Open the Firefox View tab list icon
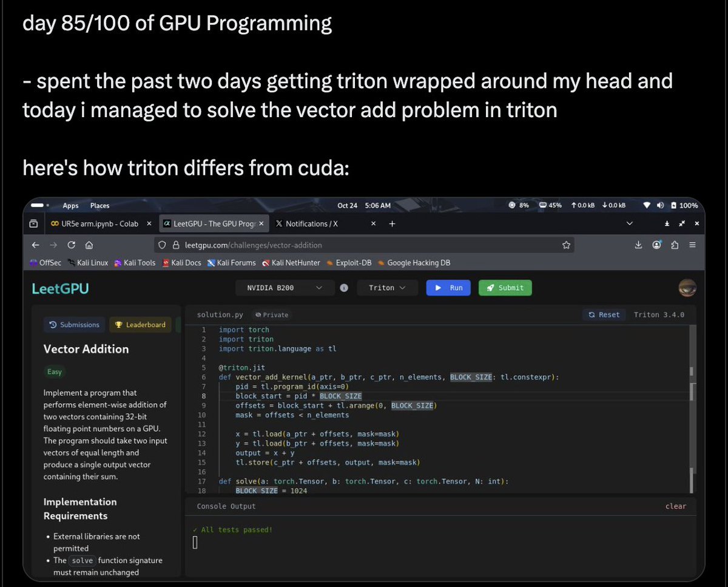 pos(34,223)
